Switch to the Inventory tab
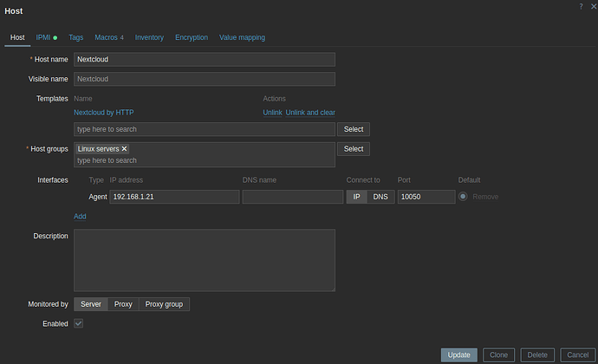This screenshot has width=598, height=364. click(149, 37)
